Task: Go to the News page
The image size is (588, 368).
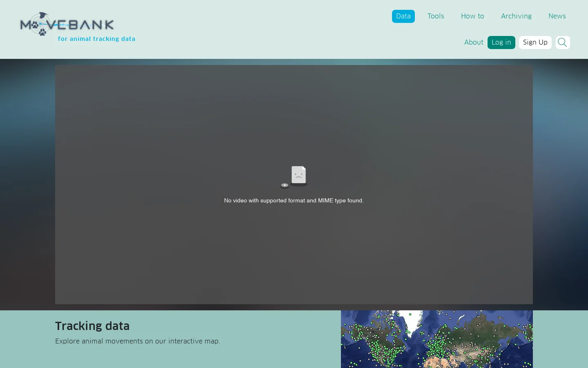Action: (x=557, y=16)
